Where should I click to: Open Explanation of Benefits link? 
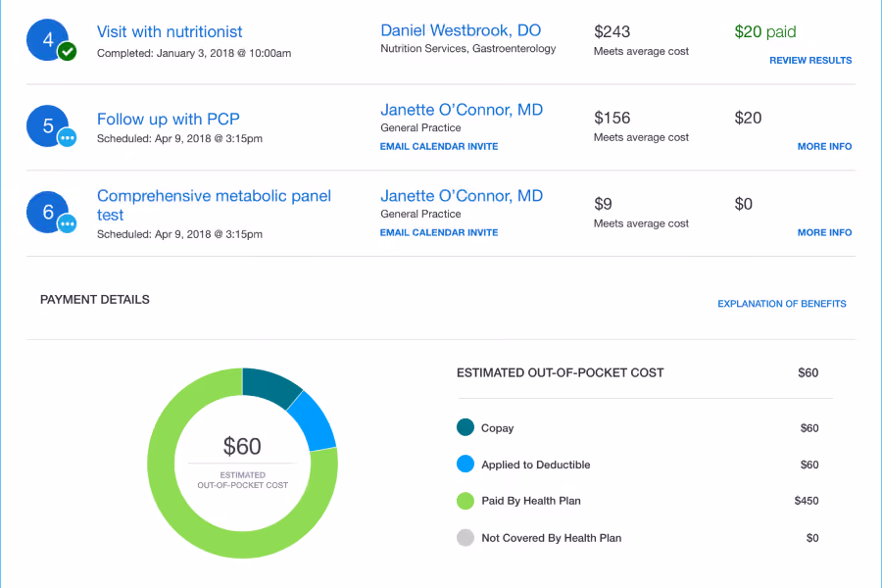[782, 304]
